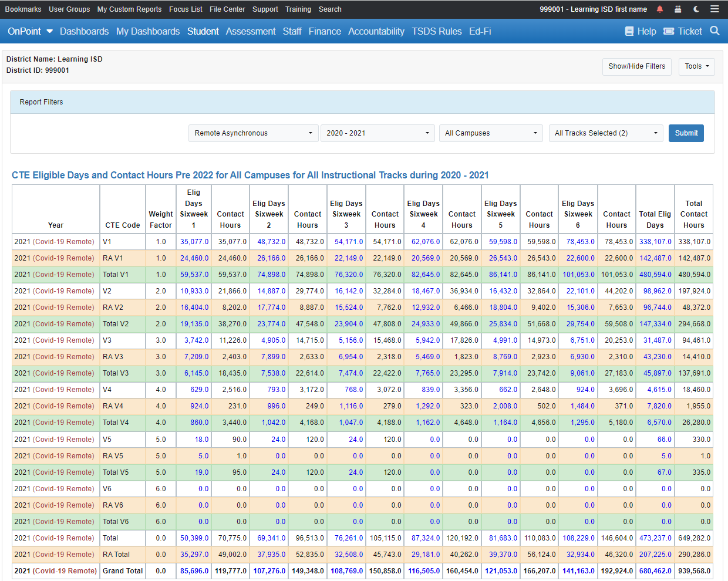
Task: Create a support request with the Ticket icon
Action: pos(682,31)
